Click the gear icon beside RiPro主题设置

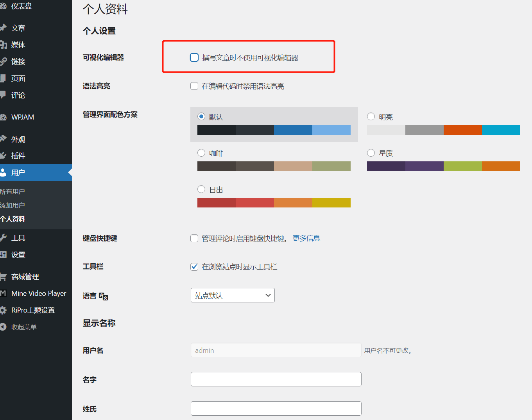pyautogui.click(x=3, y=310)
